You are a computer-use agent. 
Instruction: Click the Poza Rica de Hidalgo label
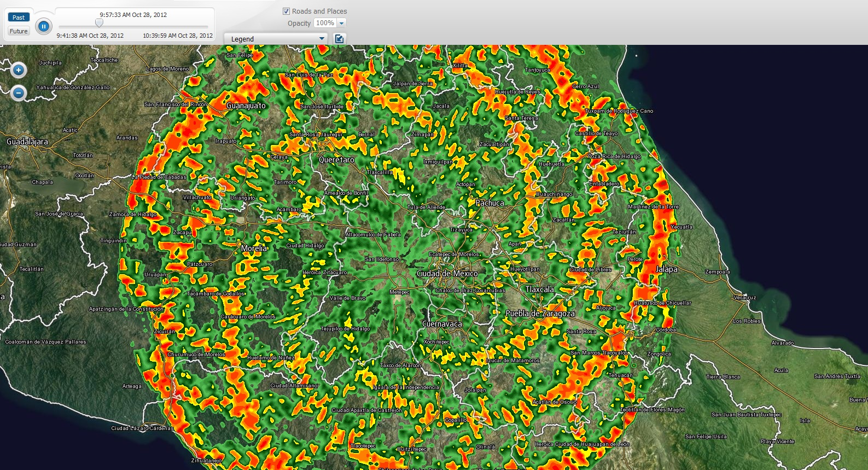pyautogui.click(x=614, y=156)
